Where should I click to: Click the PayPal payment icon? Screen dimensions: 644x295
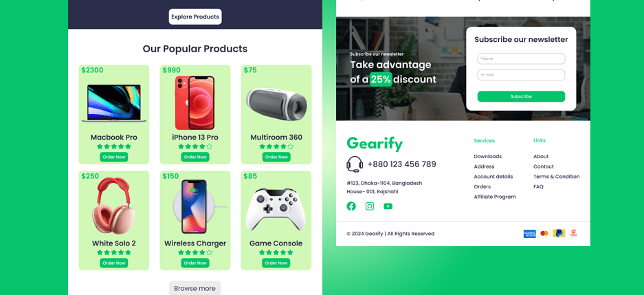pyautogui.click(x=559, y=233)
